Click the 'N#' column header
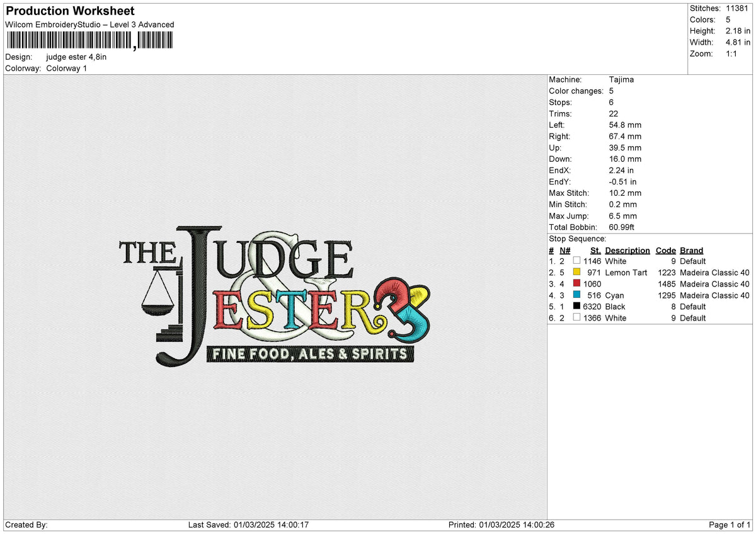The height and width of the screenshot is (534, 756). coord(564,250)
